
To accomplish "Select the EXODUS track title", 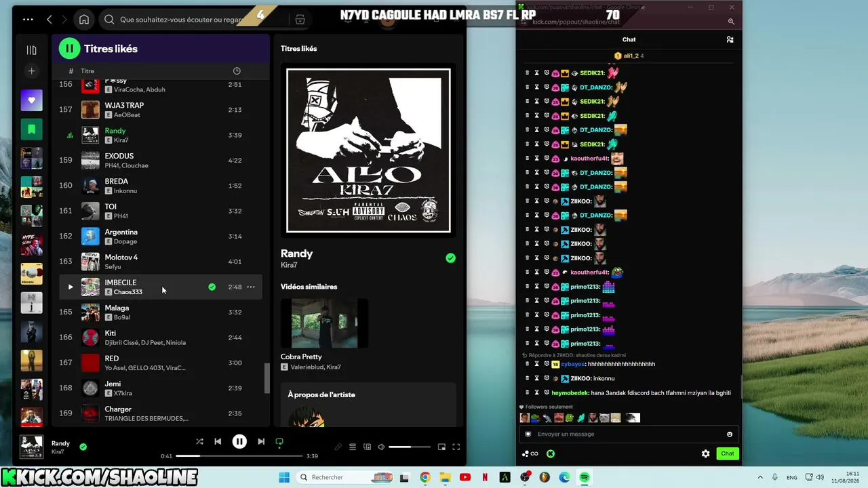I will click(x=119, y=156).
